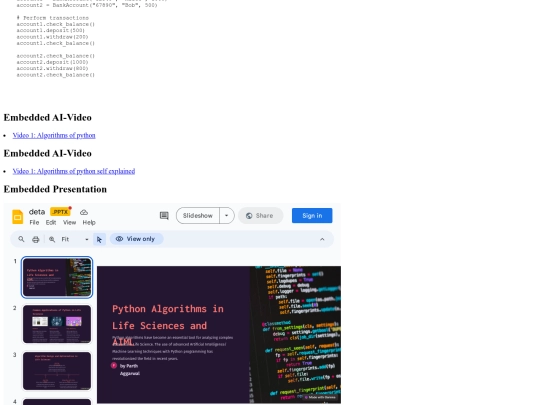The image size is (540, 405).
Task: Click the # Perform transactions comment line
Action: tap(53, 18)
